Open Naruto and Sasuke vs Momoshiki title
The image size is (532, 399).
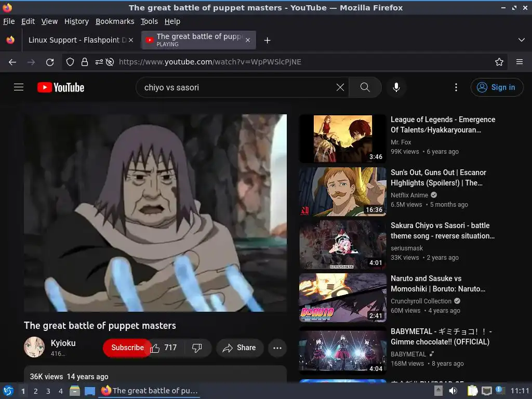point(437,283)
